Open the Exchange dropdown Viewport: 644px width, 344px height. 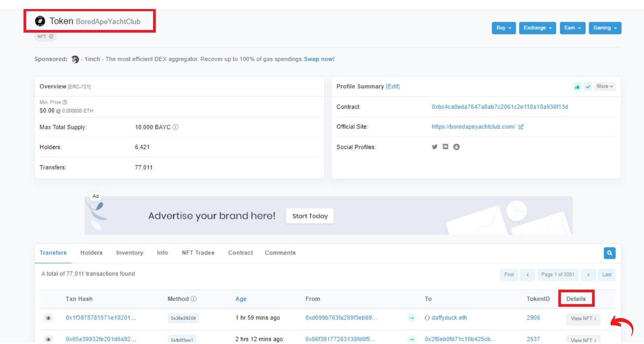click(x=537, y=28)
